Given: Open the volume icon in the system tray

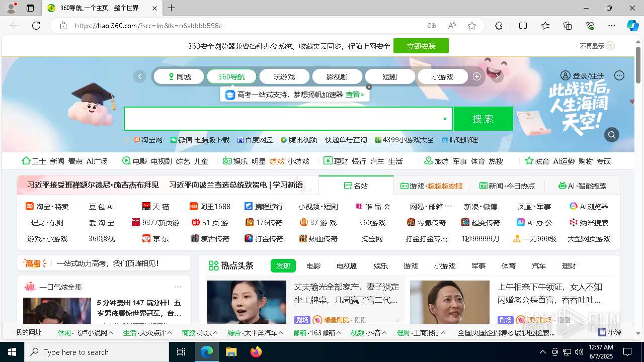Looking at the screenshot, I should click(x=579, y=352).
